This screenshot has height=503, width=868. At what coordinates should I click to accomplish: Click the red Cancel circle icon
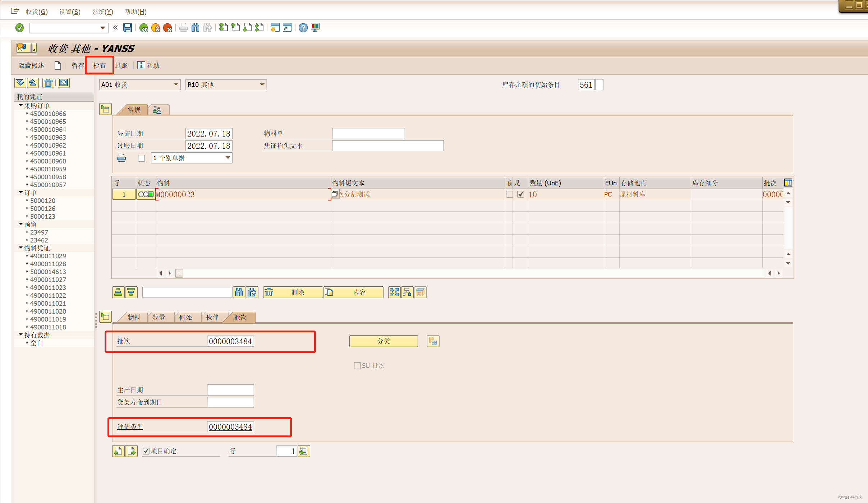[x=167, y=28]
